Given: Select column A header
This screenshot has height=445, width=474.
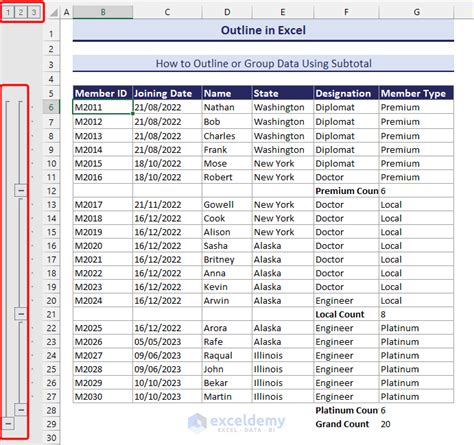Looking at the screenshot, I should coord(67,12).
